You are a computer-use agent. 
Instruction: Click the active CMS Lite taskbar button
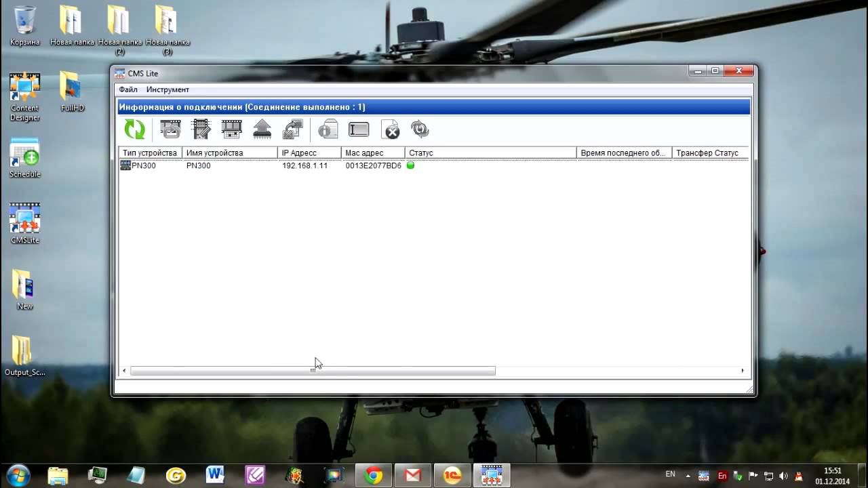click(x=492, y=475)
